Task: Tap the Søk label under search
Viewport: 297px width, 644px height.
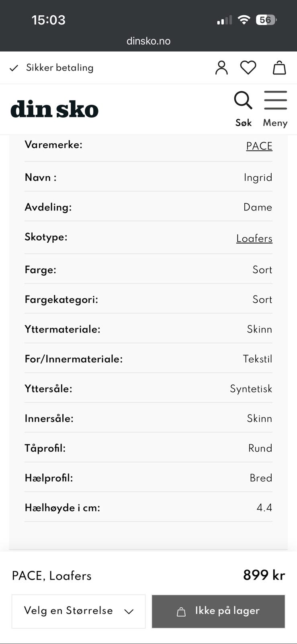Action: click(243, 123)
